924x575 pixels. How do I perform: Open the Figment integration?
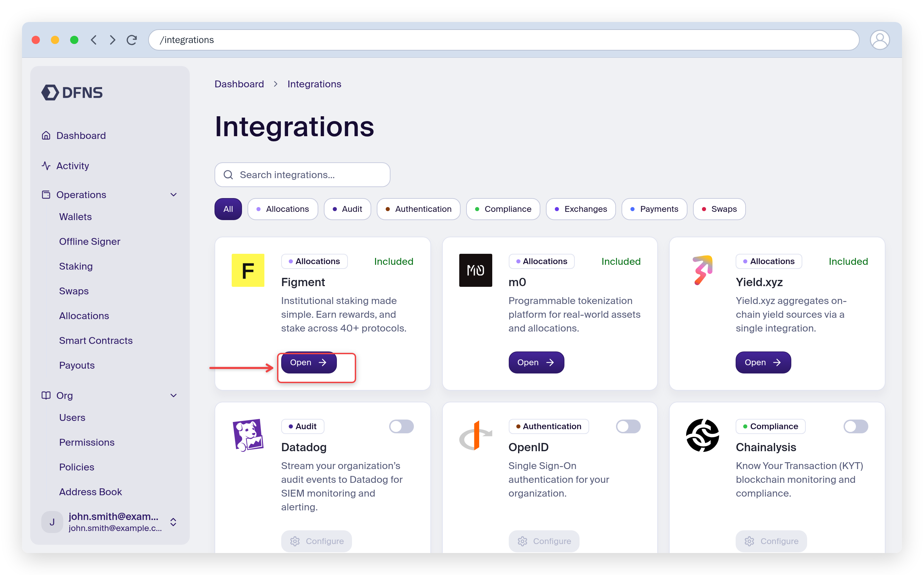[x=309, y=362]
